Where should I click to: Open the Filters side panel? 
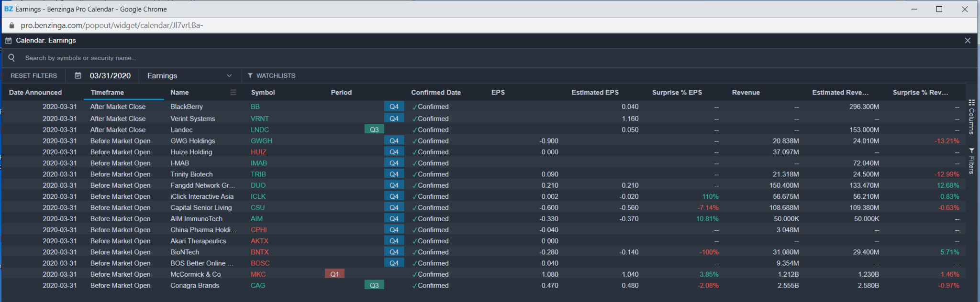coord(971,161)
